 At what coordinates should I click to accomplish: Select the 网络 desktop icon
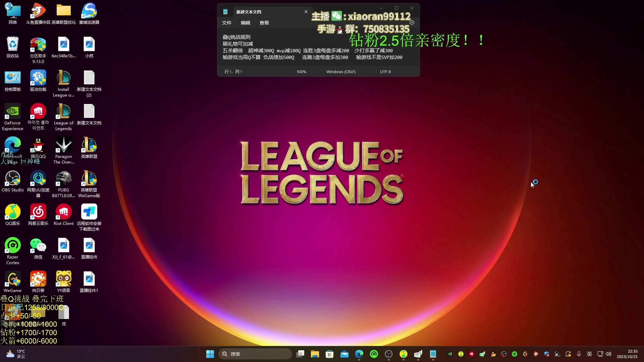click(x=13, y=14)
